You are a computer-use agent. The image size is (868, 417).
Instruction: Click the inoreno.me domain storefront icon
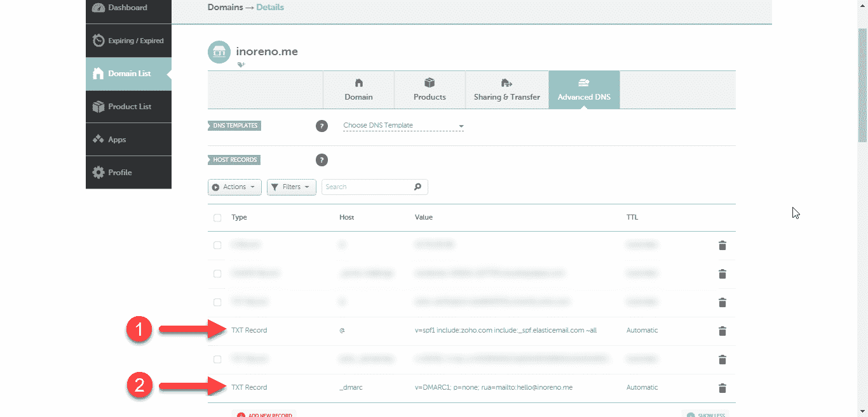coord(219,51)
